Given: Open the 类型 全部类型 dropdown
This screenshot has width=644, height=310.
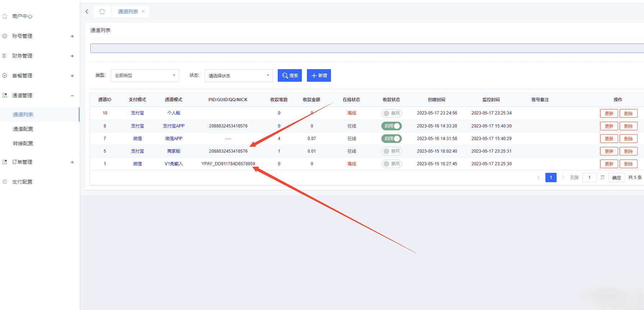Looking at the screenshot, I should pos(145,76).
